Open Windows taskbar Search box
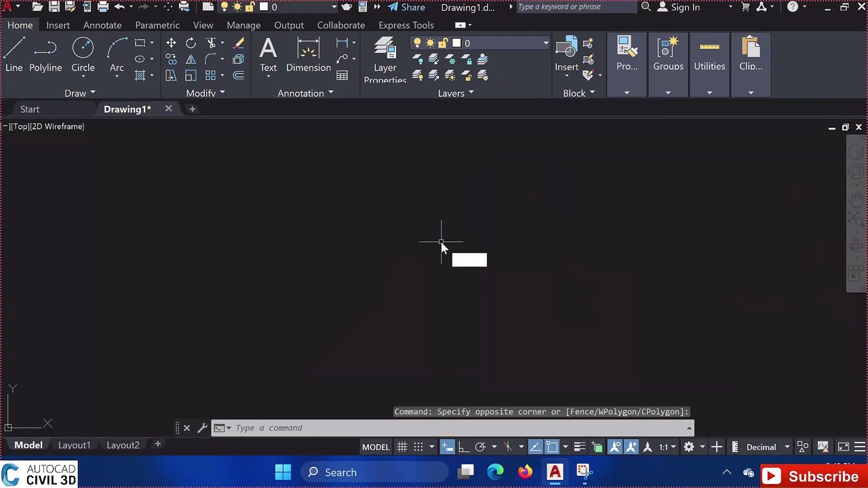The height and width of the screenshot is (488, 868). coord(374,472)
